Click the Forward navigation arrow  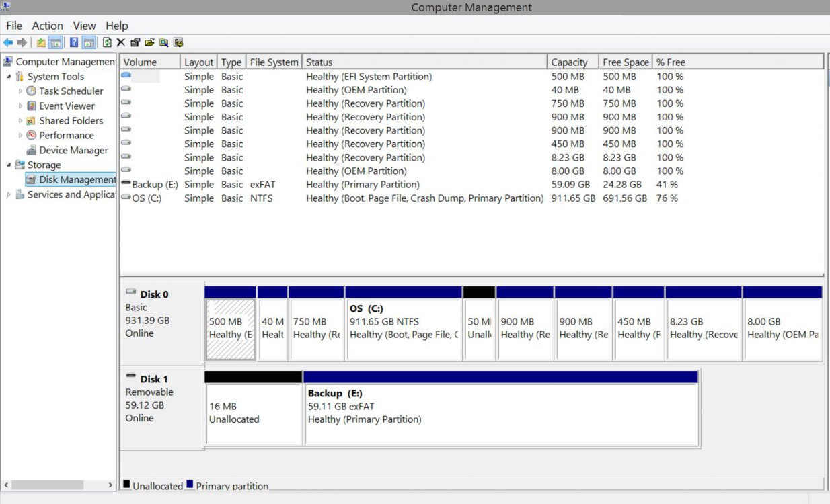pyautogui.click(x=21, y=42)
